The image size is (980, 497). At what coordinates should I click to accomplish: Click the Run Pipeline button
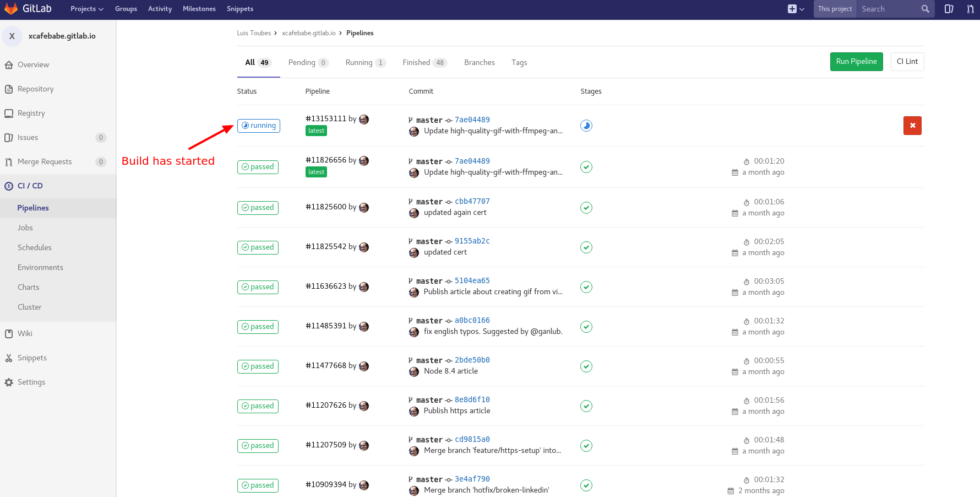tap(856, 62)
